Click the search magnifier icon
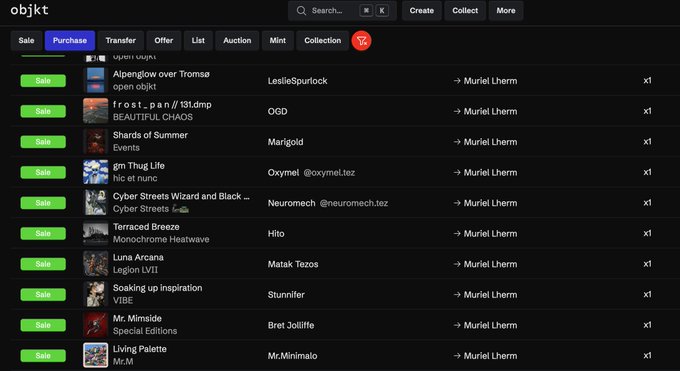Viewport: 680px width, 371px height. coord(301,10)
